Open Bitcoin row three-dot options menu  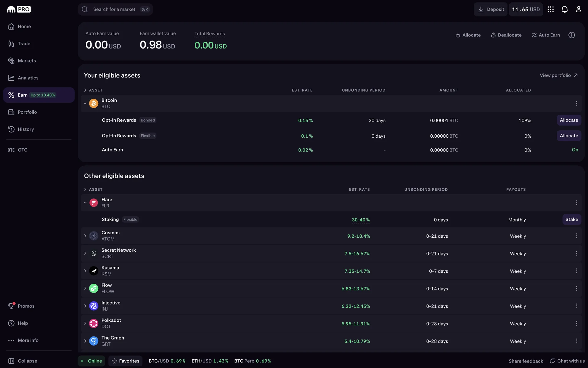point(576,104)
